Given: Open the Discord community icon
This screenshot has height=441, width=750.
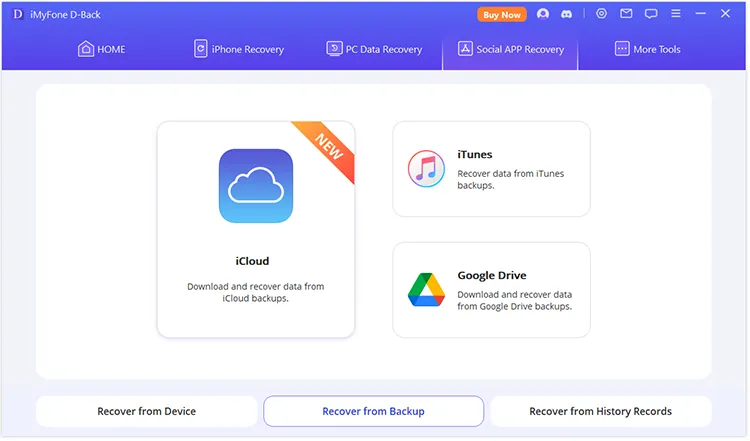Looking at the screenshot, I should pos(566,14).
